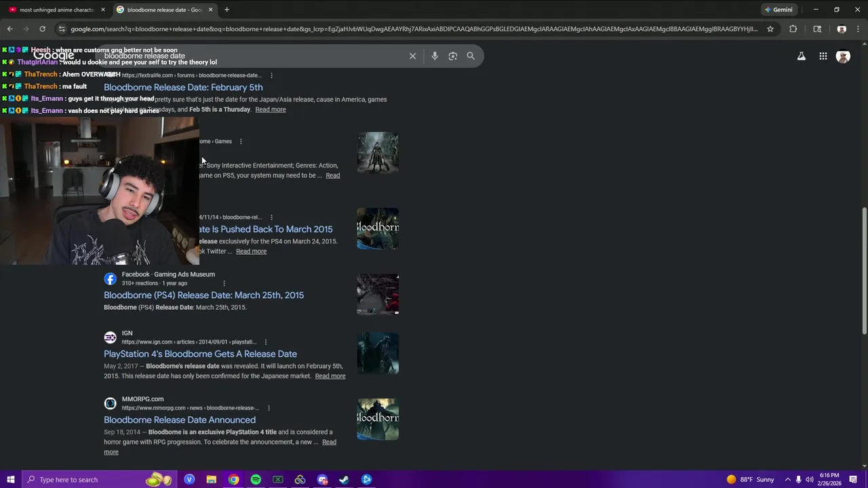
Task: Open Chrome profile avatar in toolbar
Action: pyautogui.click(x=842, y=29)
